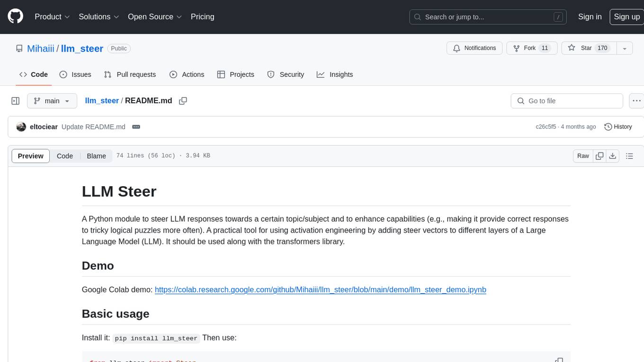Open more file actions ellipsis menu
The image size is (644, 362).
coord(637,101)
